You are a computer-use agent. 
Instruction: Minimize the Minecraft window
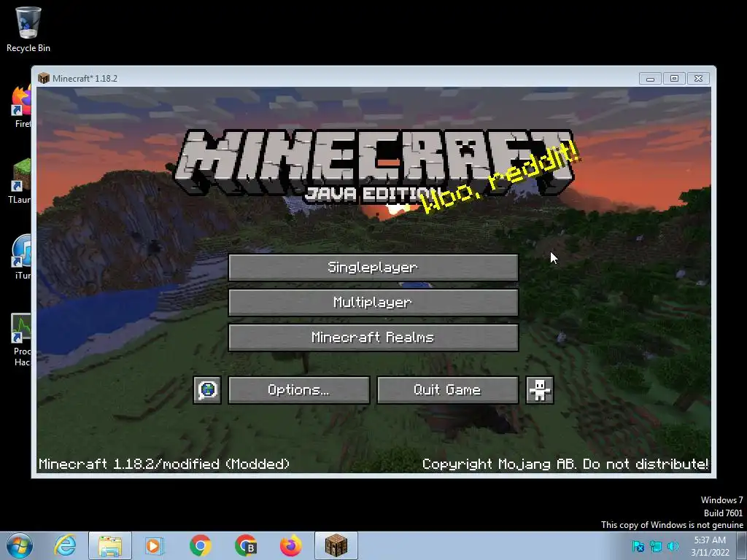coord(650,79)
